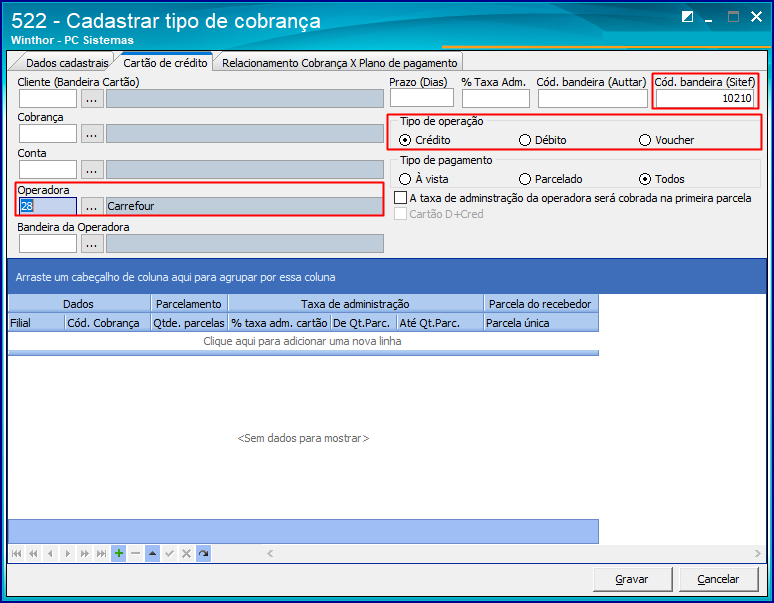Open Cliente (Bandeira Cartão) lookup ellipsis

pyautogui.click(x=92, y=99)
